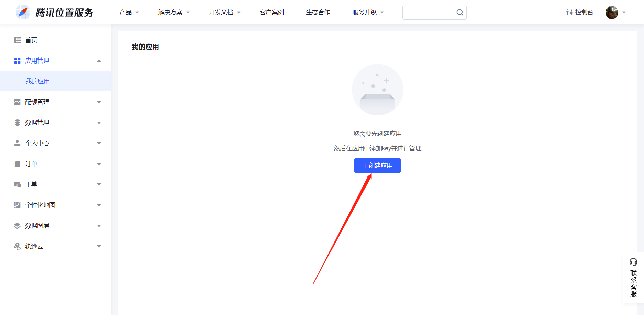Click the 创建应用 button

tap(377, 166)
